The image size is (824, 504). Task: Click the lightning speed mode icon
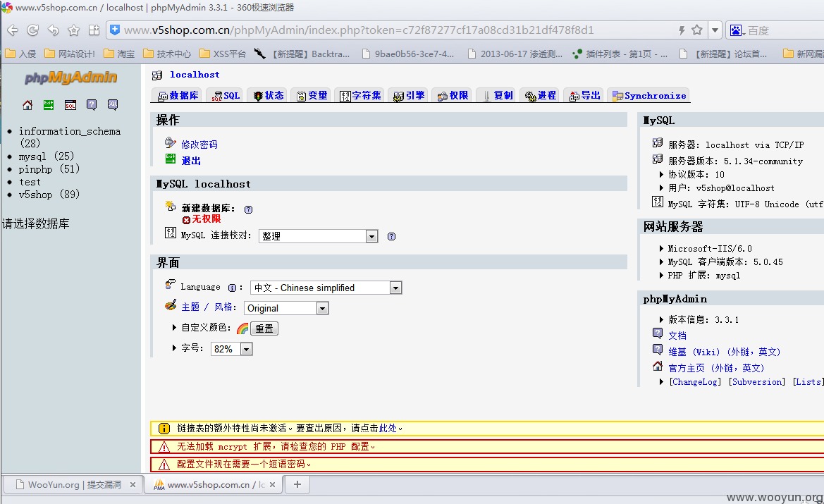pyautogui.click(x=682, y=30)
